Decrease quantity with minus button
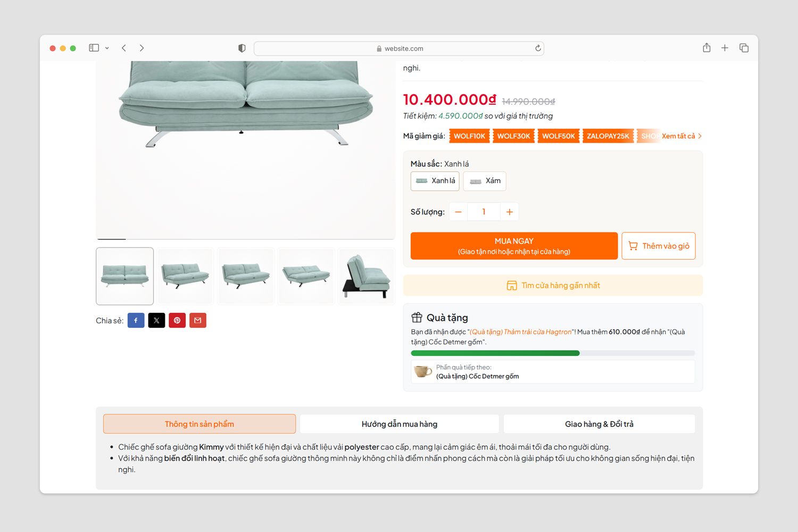 tap(458, 212)
